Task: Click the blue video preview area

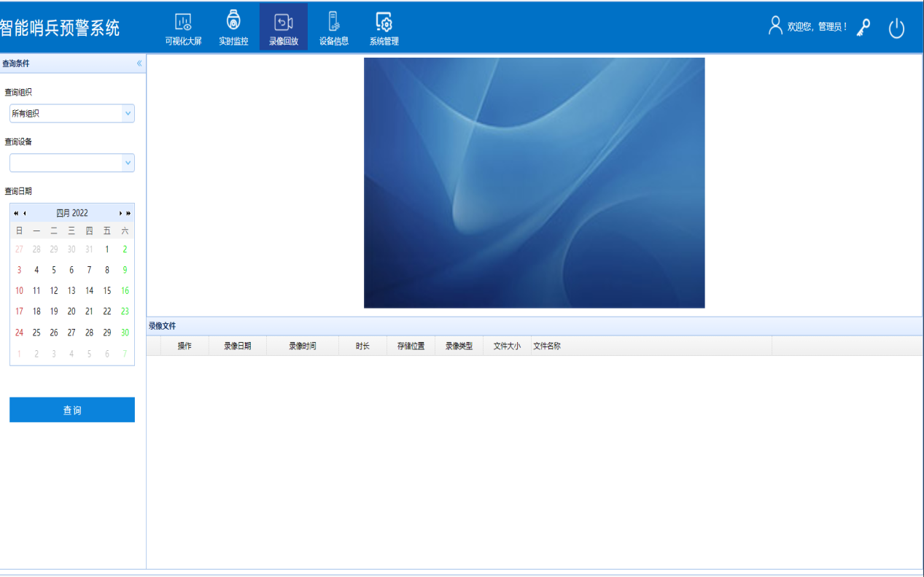Action: (x=534, y=182)
